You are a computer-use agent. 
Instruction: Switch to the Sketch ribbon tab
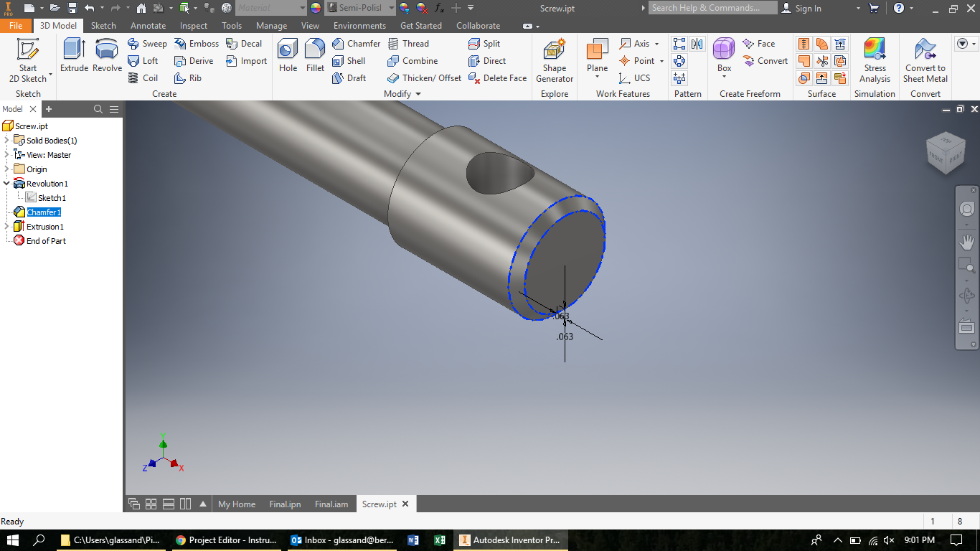point(103,25)
